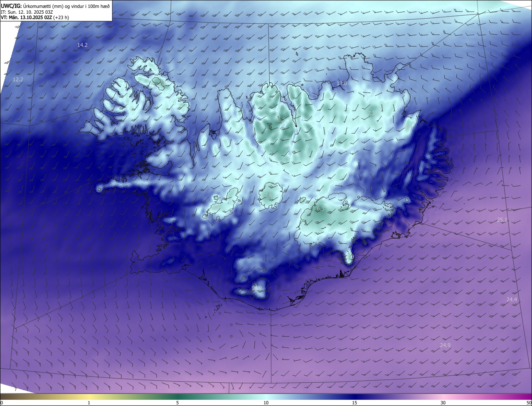Viewport: 532px width, 406px height.
Task: Click the 24.4 value label on the map
Action: point(512,300)
